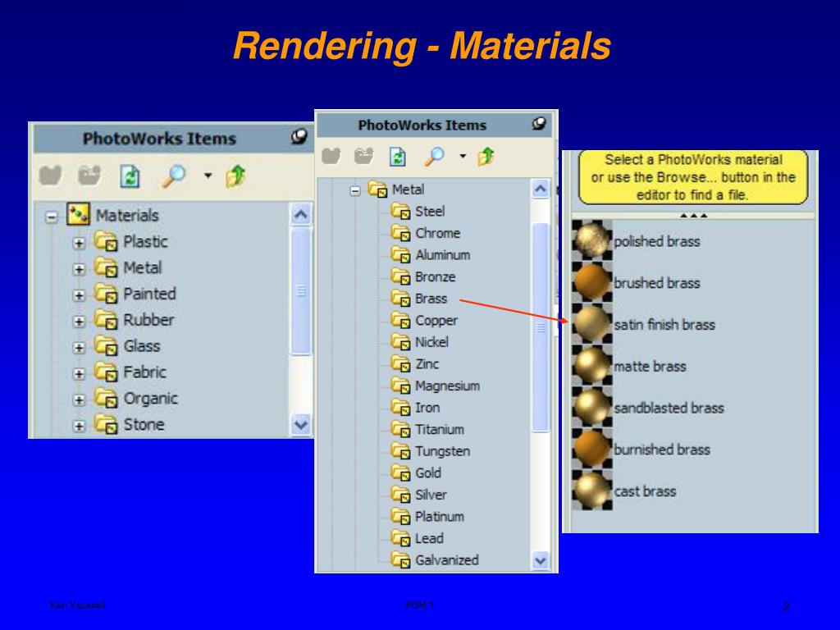This screenshot has width=840, height=630.
Task: Collapse the Metal node in middle panel
Action: pyautogui.click(x=354, y=190)
